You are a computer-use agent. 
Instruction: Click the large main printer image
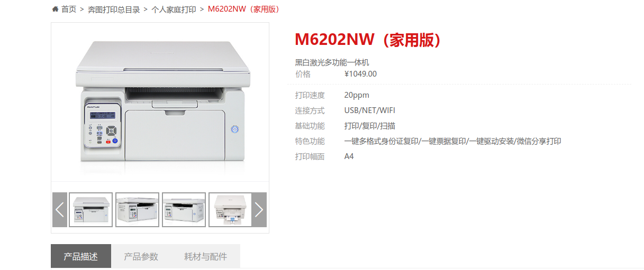160,102
